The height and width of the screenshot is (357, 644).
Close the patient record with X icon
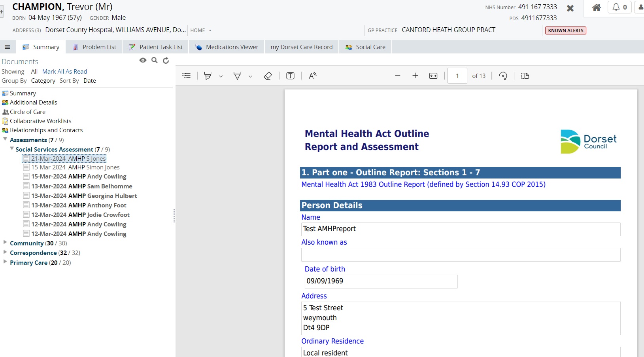tap(570, 8)
